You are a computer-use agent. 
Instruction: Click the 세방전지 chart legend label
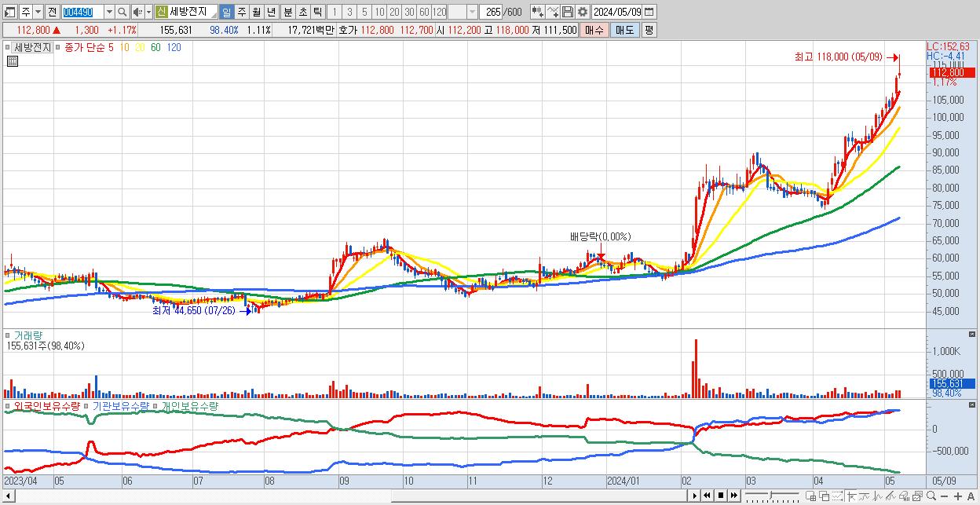tap(33, 47)
